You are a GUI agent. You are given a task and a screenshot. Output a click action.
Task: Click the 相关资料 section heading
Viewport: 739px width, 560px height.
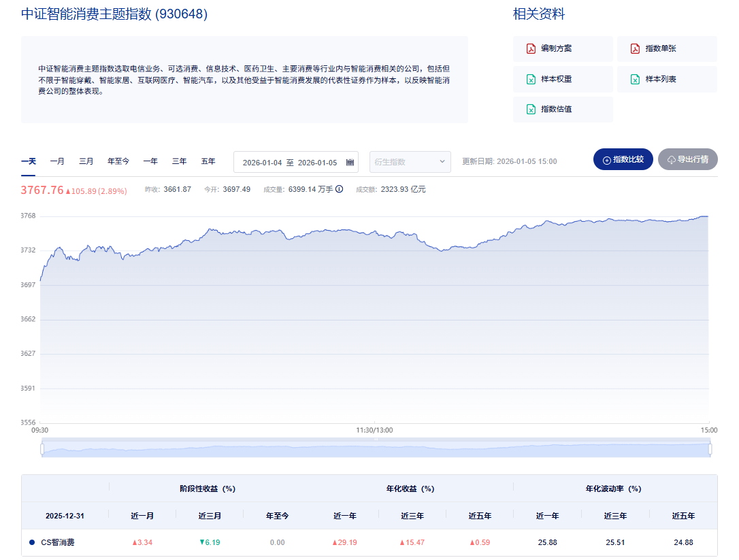(x=539, y=14)
